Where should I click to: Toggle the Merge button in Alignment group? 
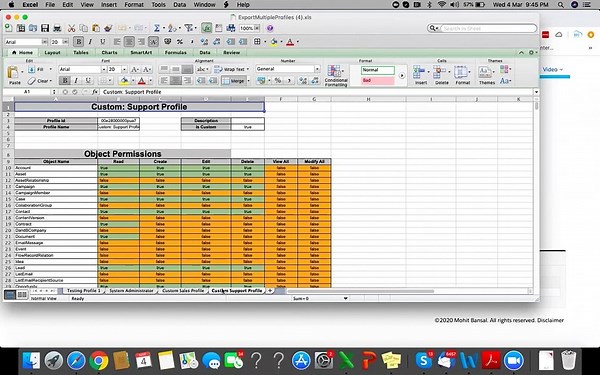point(234,81)
